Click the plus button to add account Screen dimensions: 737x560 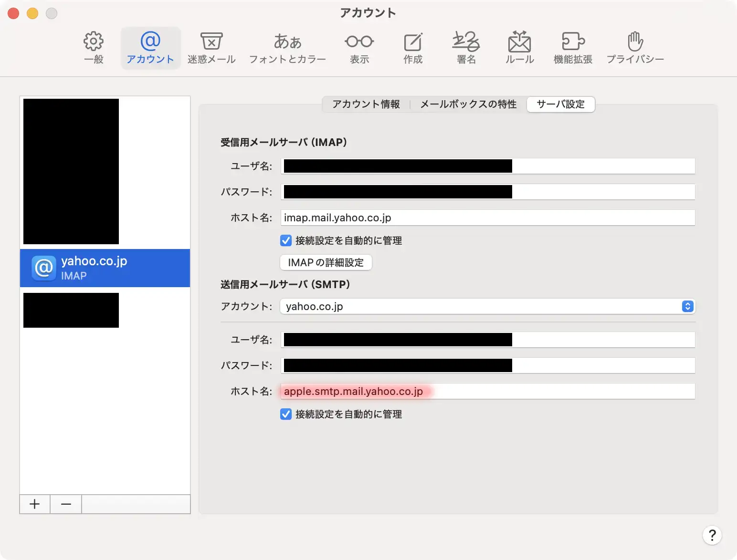[x=35, y=504]
